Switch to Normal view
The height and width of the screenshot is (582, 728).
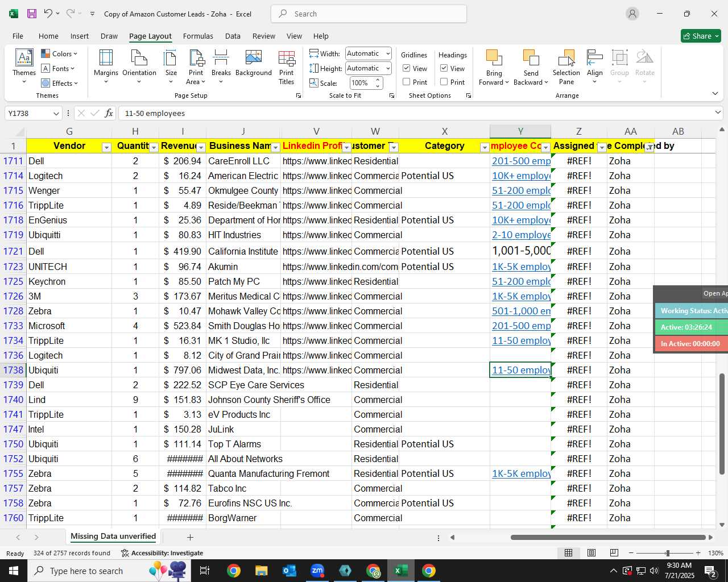click(x=568, y=553)
